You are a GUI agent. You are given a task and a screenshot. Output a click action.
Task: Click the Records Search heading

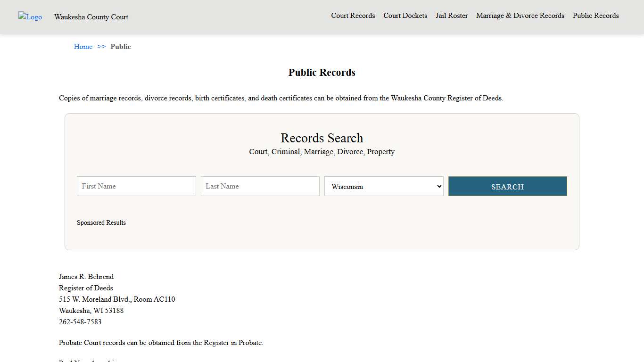(322, 138)
